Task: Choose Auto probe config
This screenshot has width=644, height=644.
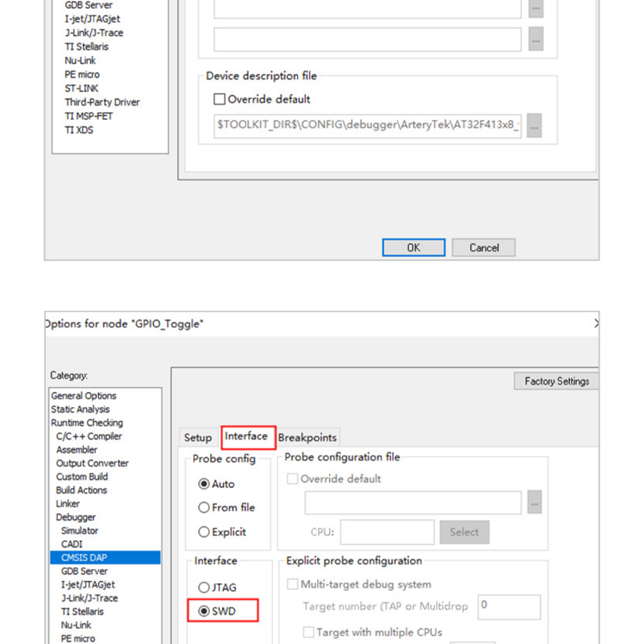Action: tap(204, 484)
